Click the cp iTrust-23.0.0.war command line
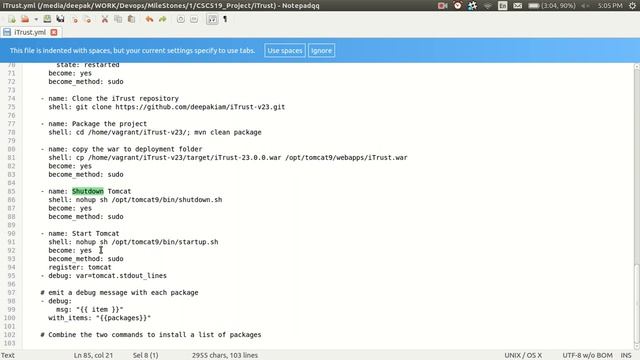The image size is (640, 360). (x=228, y=158)
